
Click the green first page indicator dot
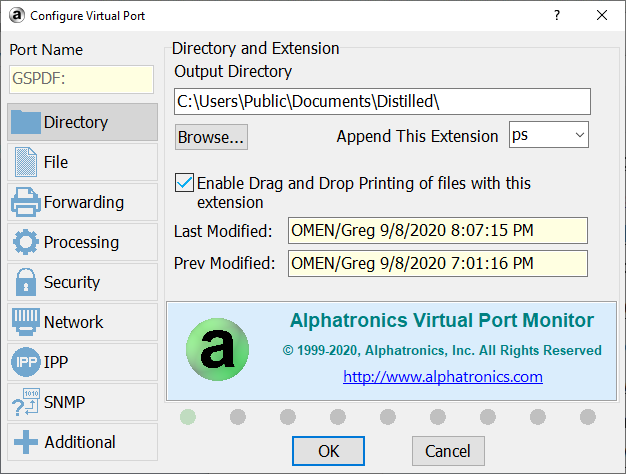[x=188, y=416]
